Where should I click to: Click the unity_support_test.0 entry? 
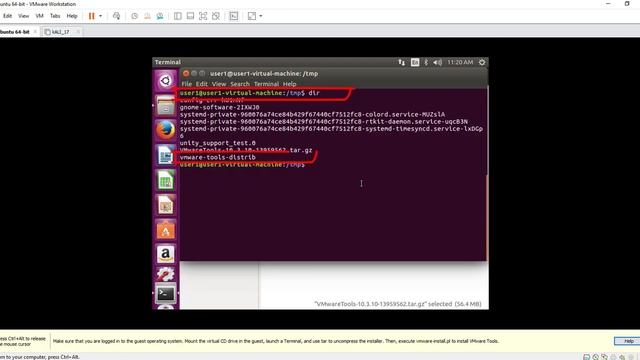pos(218,143)
